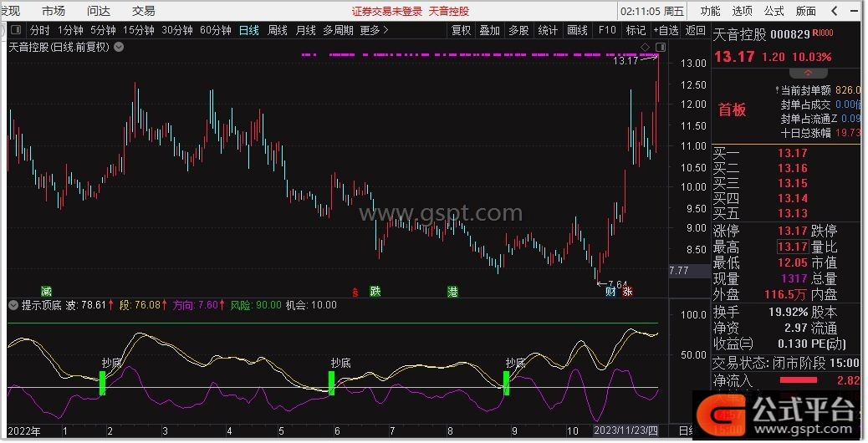This screenshot has width=868, height=443.
Task: Select the 1分钟 period
Action: coord(70,30)
